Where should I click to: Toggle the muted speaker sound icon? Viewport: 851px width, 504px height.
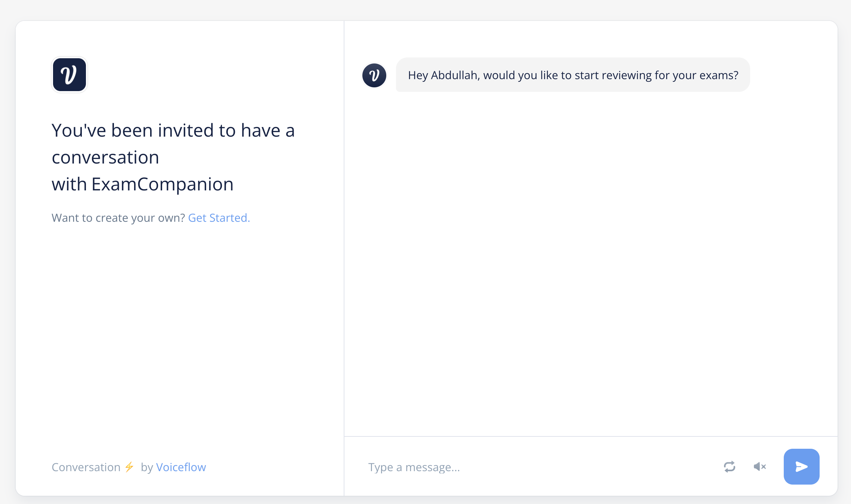pyautogui.click(x=760, y=467)
